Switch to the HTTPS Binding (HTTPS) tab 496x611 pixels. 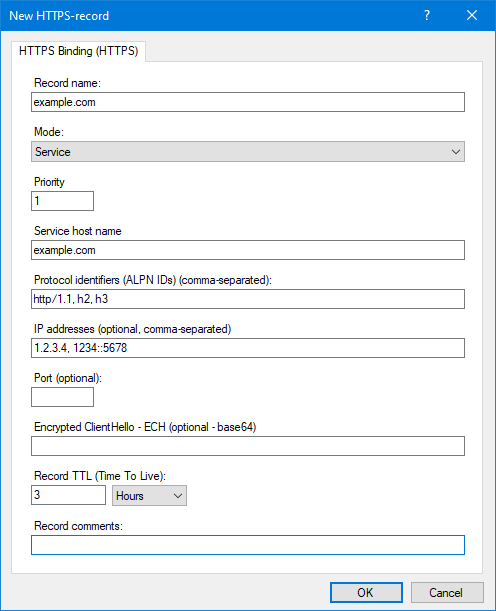[x=79, y=51]
